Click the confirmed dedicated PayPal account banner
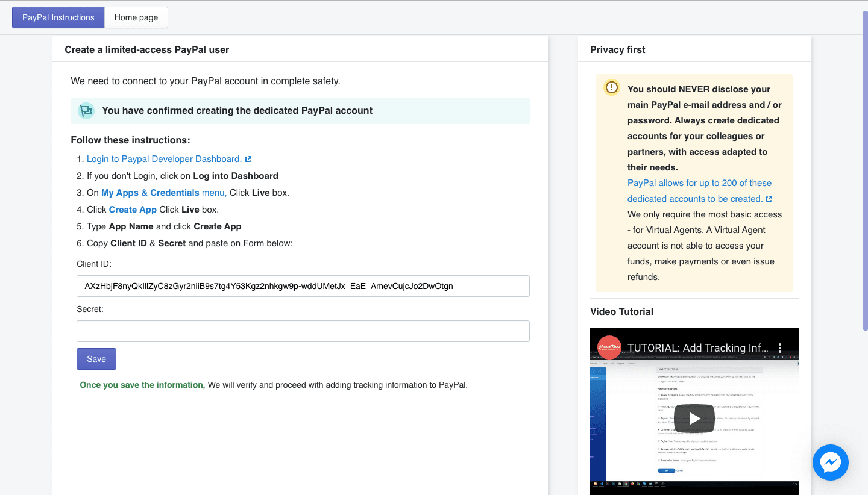This screenshot has height=495, width=868. 300,111
